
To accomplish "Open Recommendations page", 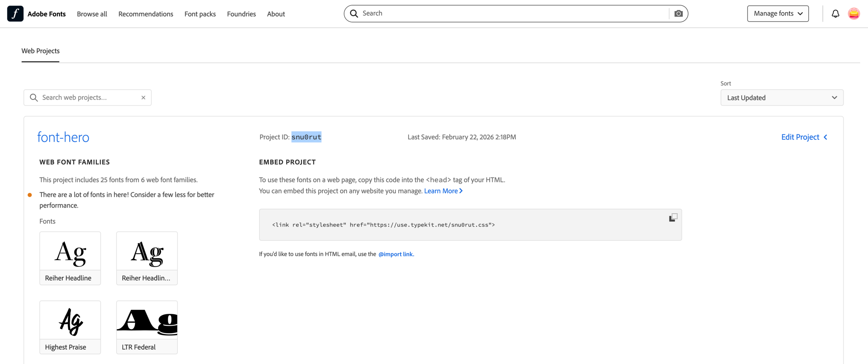I will pos(146,14).
